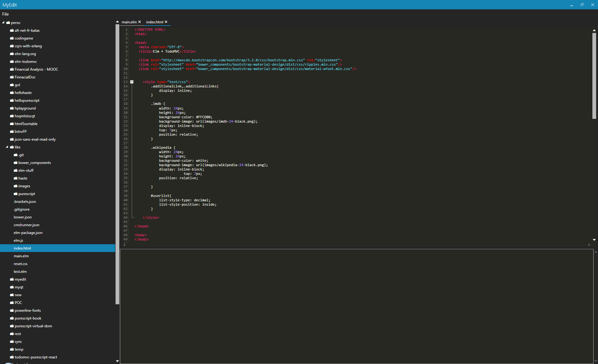This screenshot has width=598, height=364.
Task: Click the hellohaste folder icon
Action: point(12,93)
